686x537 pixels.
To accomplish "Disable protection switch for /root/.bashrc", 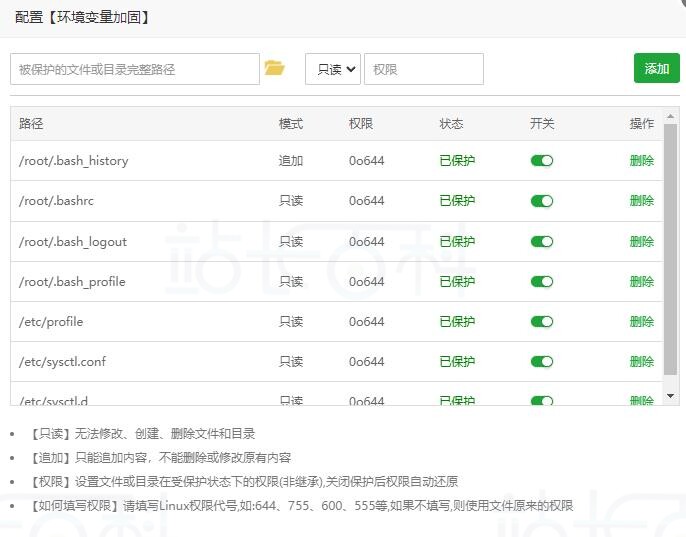I will (542, 201).
